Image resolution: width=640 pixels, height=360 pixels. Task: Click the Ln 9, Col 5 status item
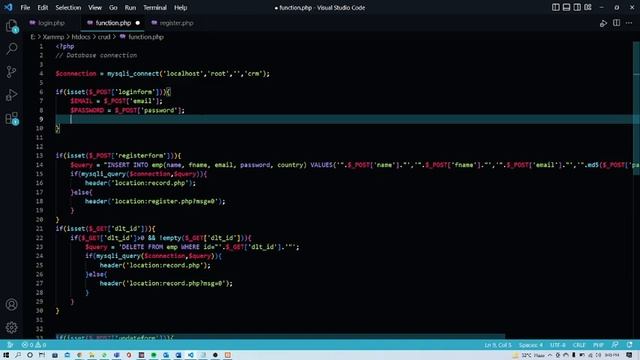point(498,345)
